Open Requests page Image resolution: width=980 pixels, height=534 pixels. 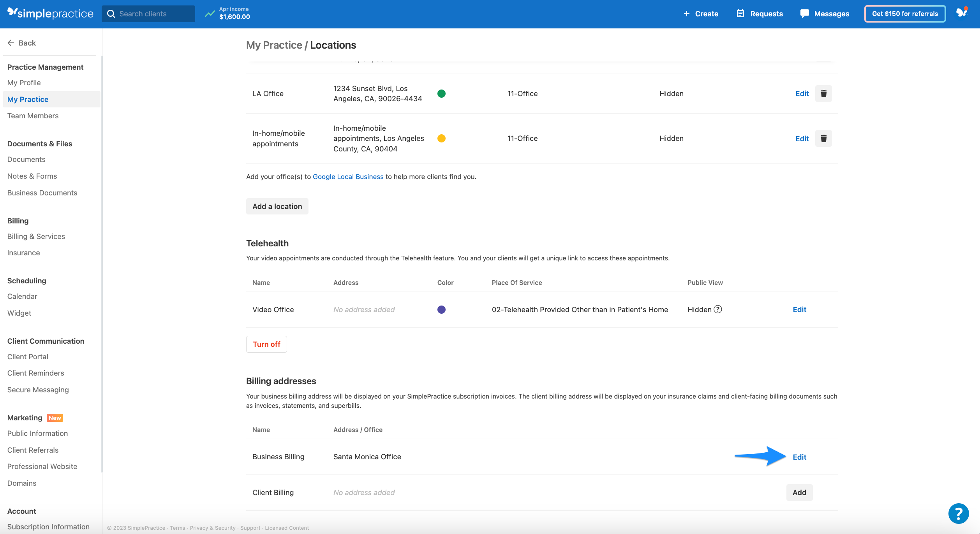pyautogui.click(x=760, y=14)
